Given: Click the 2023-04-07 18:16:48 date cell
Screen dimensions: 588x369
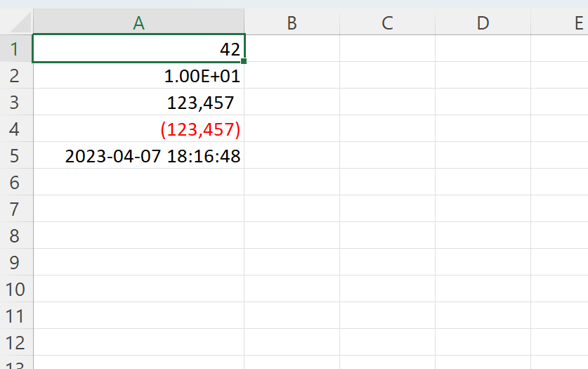Looking at the screenshot, I should pyautogui.click(x=138, y=156).
